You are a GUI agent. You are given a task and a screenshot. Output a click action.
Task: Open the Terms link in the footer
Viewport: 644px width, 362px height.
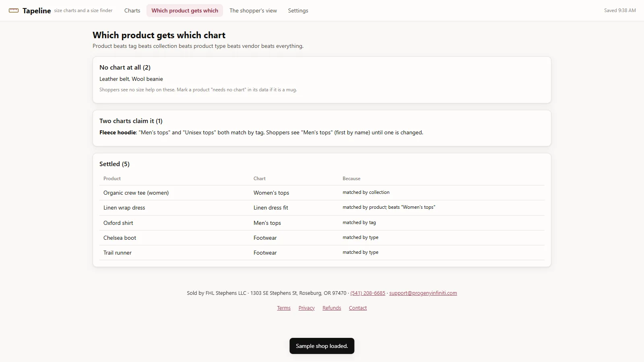284,308
